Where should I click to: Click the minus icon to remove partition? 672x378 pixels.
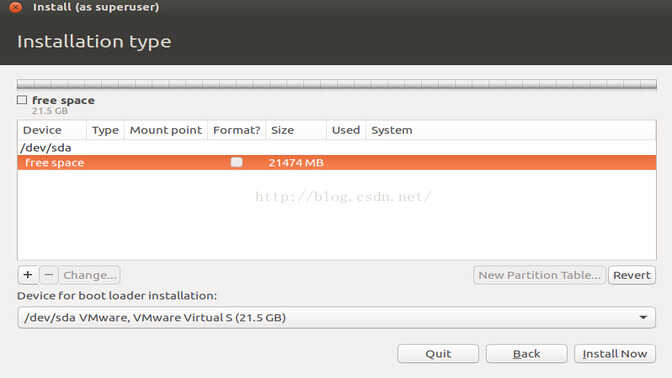pyautogui.click(x=49, y=275)
